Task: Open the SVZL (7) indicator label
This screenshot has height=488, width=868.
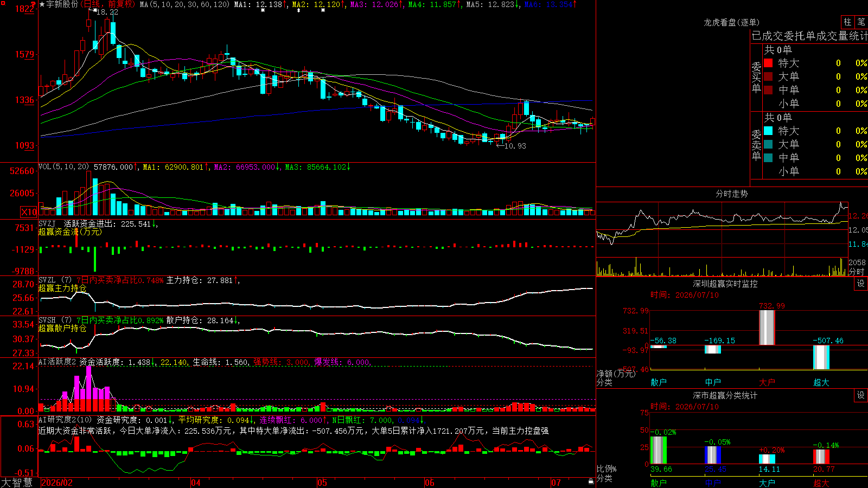Action: click(x=55, y=280)
